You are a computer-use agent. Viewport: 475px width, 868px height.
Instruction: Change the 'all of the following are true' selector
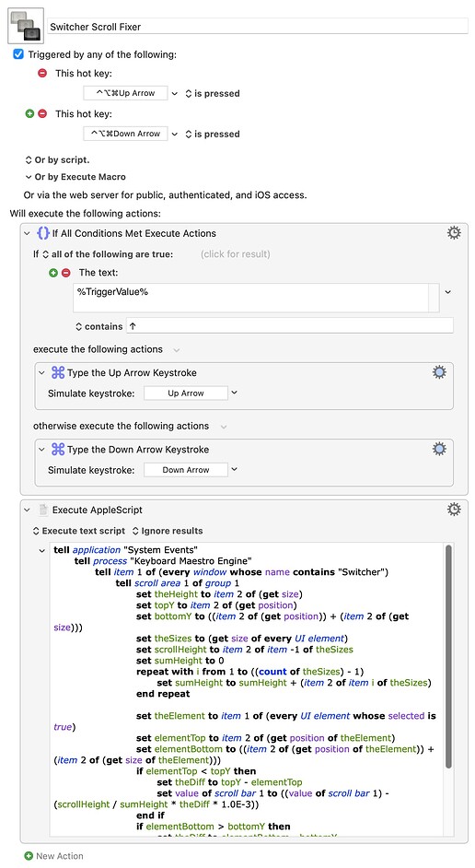pos(108,254)
